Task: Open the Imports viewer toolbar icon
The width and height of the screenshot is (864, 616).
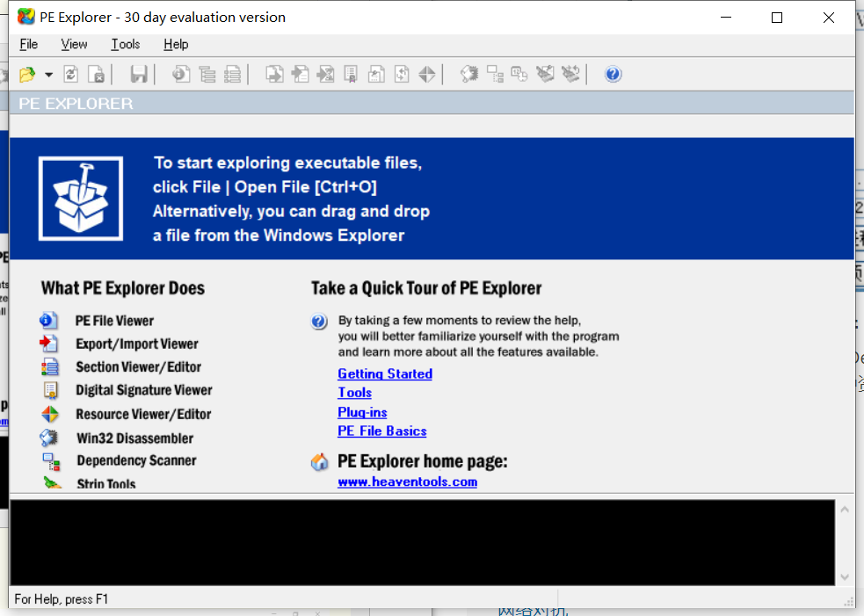Action: click(x=301, y=75)
